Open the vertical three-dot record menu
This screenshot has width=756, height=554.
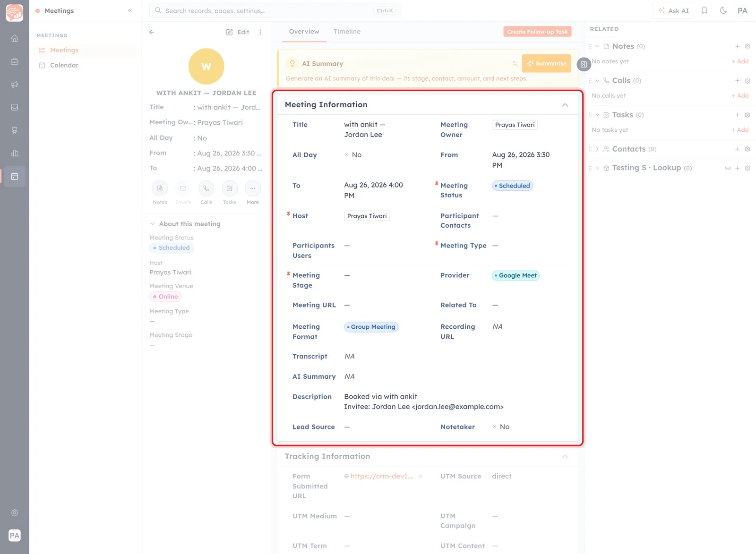(260, 32)
